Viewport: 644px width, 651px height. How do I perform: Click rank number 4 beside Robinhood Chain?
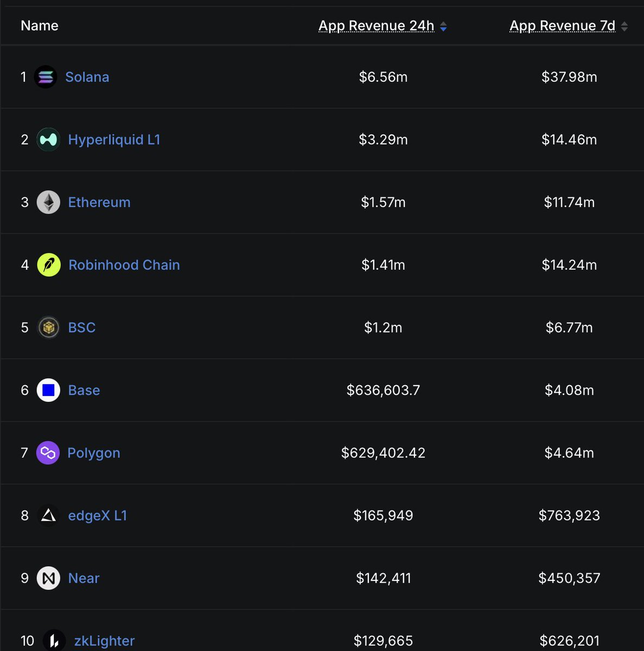click(24, 265)
